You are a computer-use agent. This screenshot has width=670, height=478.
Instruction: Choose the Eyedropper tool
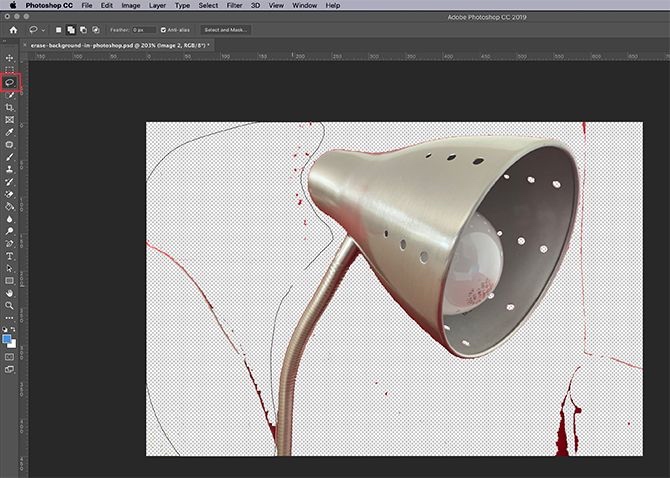(10, 132)
